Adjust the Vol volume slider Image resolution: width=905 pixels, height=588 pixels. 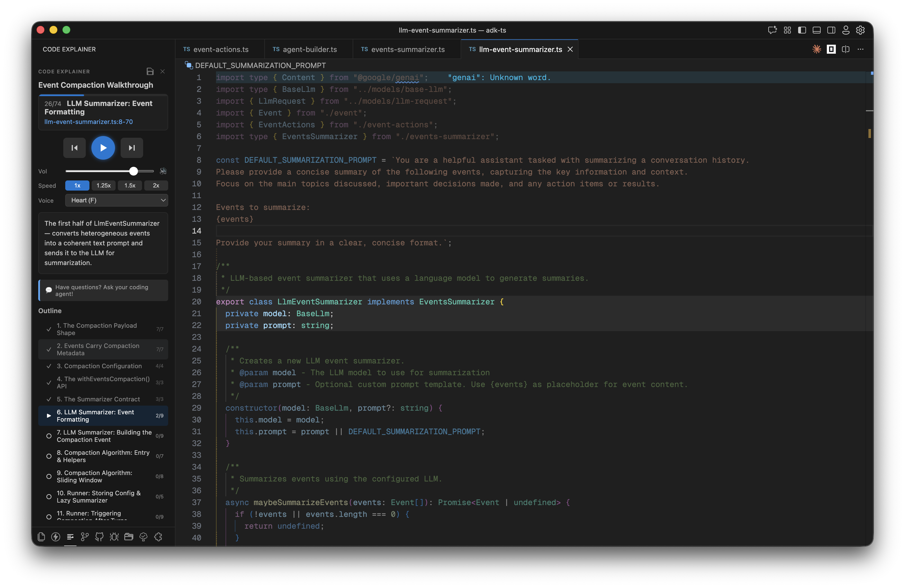coord(133,171)
